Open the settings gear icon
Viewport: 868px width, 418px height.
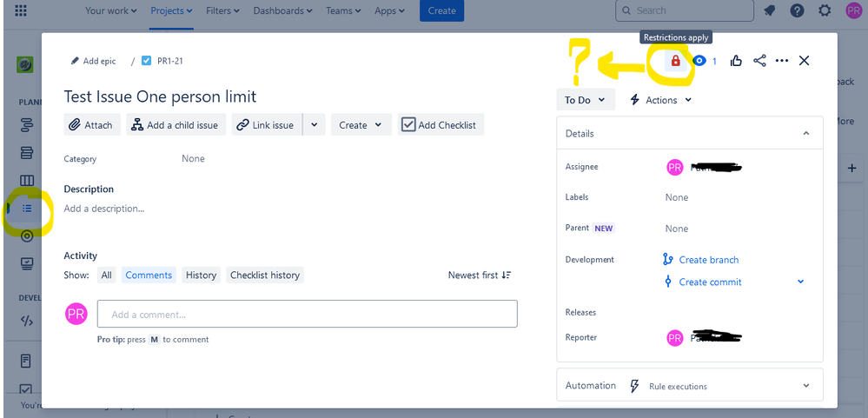coord(825,10)
